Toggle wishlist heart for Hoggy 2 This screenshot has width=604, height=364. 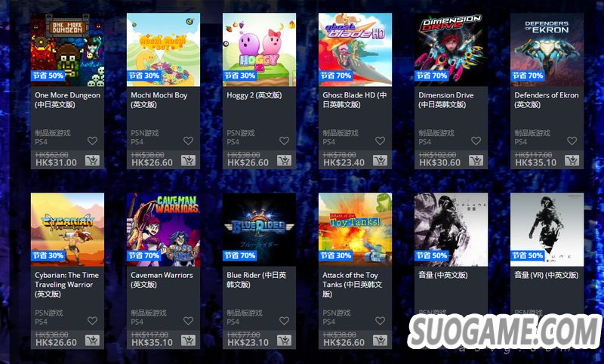point(285,141)
